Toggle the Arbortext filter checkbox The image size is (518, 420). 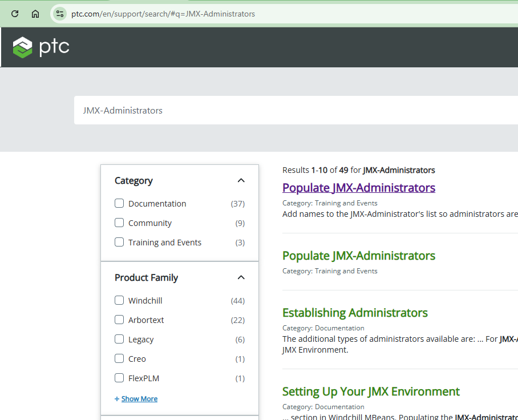click(119, 320)
